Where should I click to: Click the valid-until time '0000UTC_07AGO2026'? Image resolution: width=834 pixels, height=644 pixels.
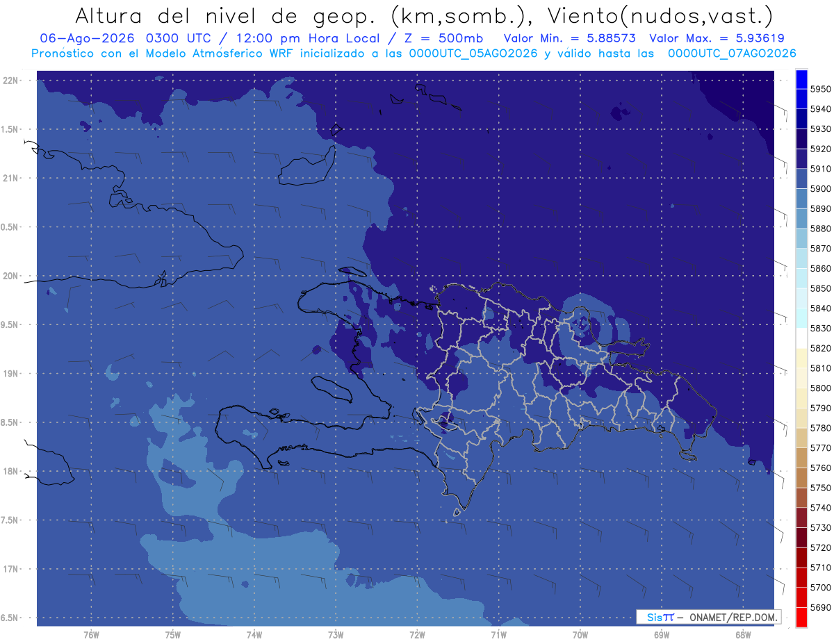click(732, 53)
